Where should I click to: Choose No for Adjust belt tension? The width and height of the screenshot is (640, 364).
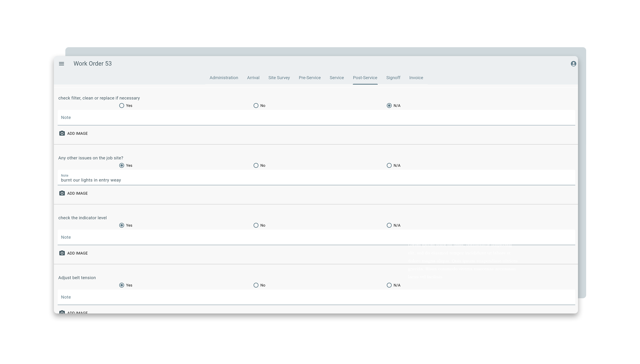click(x=256, y=285)
